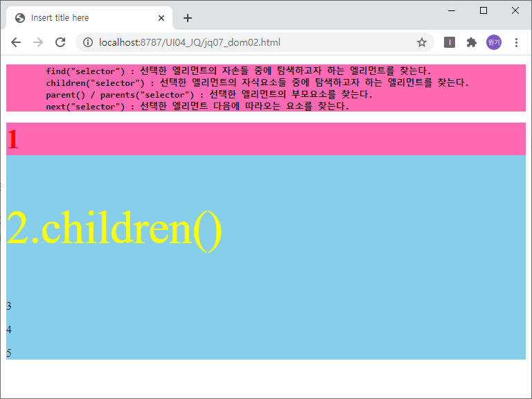532x399 pixels.
Task: Go back to the previous page
Action: [x=16, y=42]
